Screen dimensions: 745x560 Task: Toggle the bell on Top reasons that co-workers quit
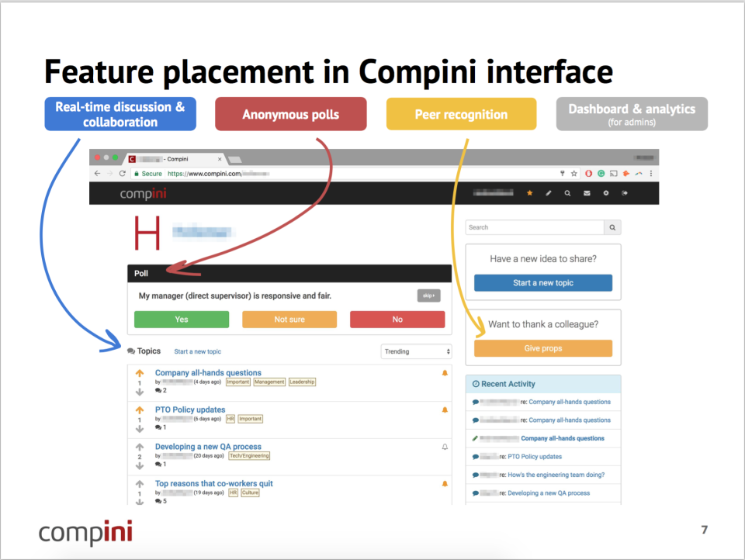(x=445, y=482)
